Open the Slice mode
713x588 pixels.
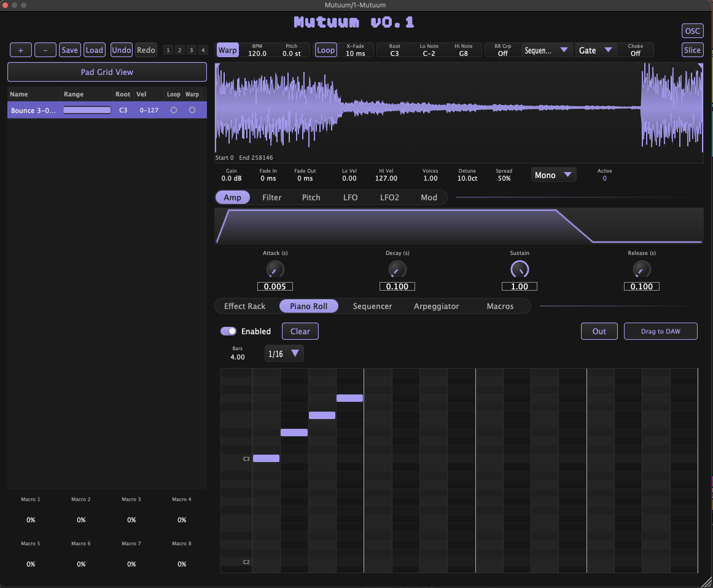(x=693, y=50)
